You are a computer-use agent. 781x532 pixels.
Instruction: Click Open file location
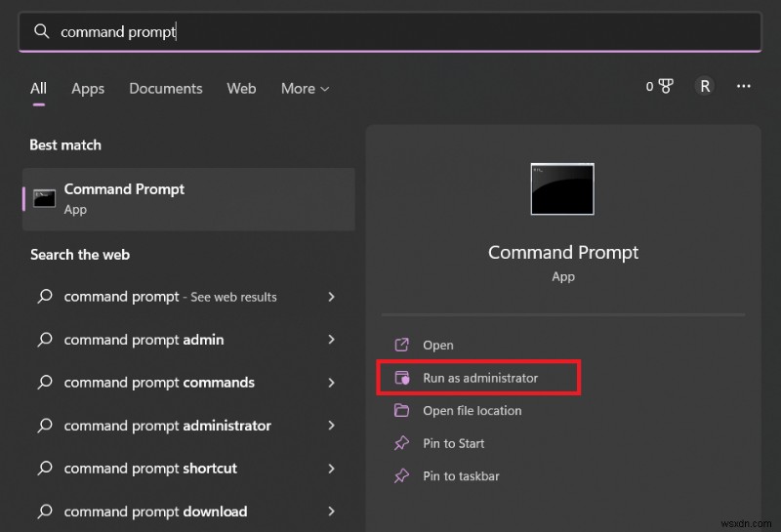pos(473,411)
